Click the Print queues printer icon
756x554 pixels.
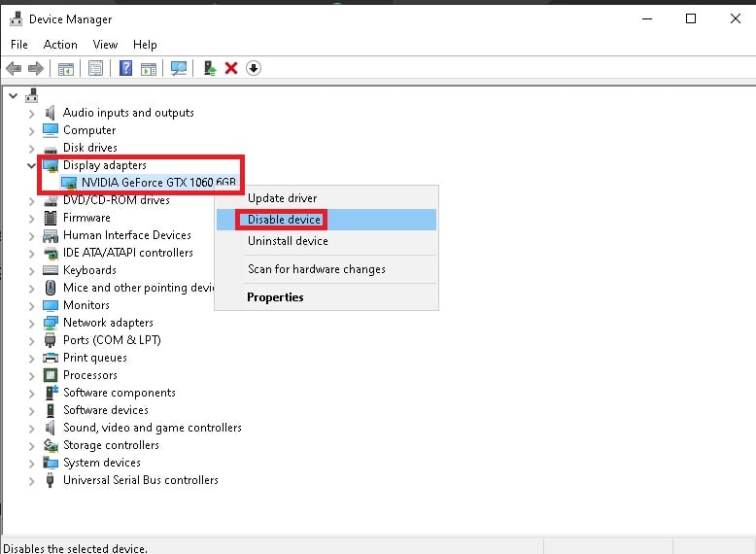51,358
